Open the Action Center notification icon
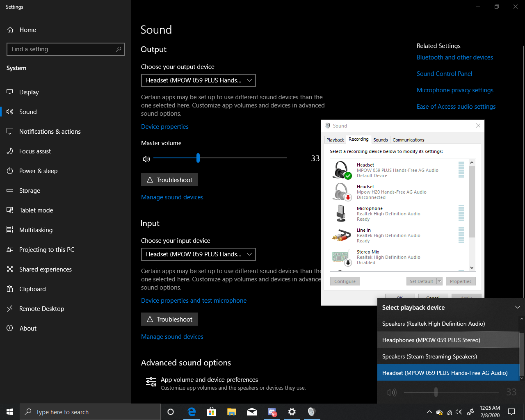 tap(511, 412)
